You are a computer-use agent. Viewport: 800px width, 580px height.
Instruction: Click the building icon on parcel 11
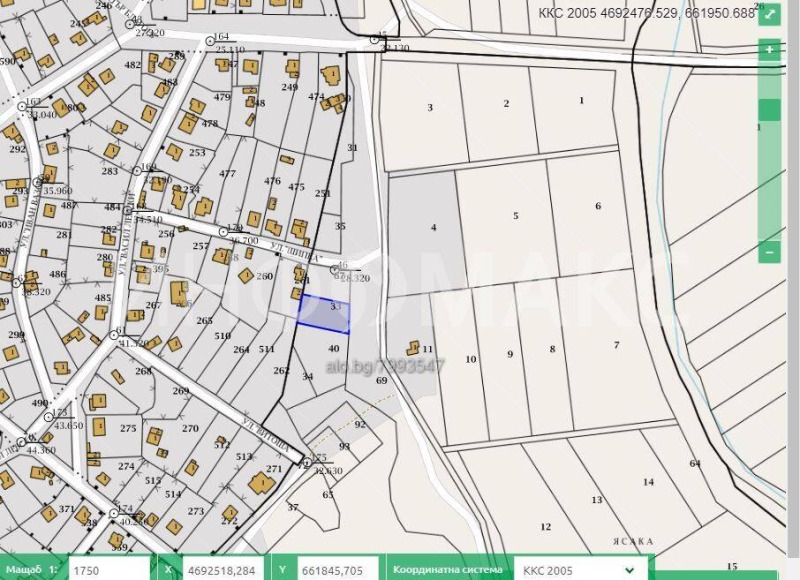tap(413, 348)
